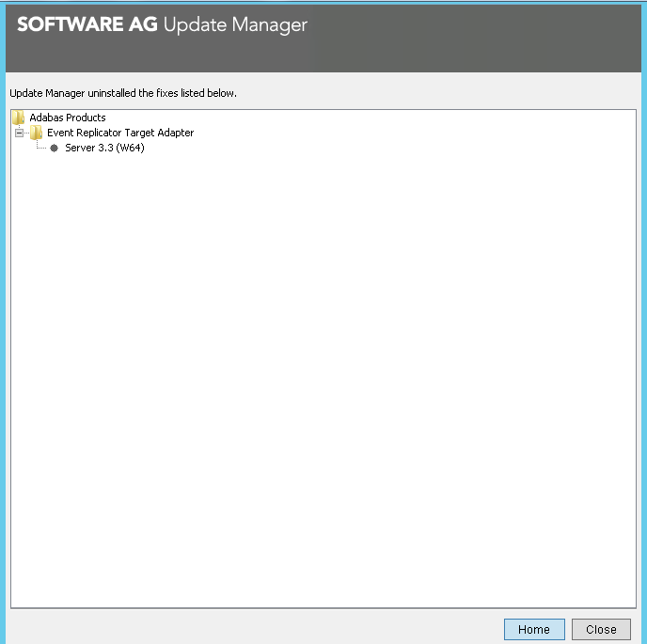Click the word Adapter in the tree
This screenshot has height=644, width=647.
coord(175,133)
